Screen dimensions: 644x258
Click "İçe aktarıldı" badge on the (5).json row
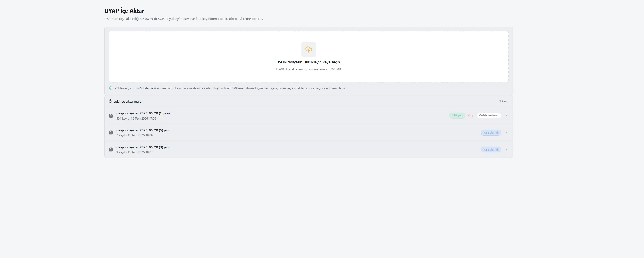491,132
